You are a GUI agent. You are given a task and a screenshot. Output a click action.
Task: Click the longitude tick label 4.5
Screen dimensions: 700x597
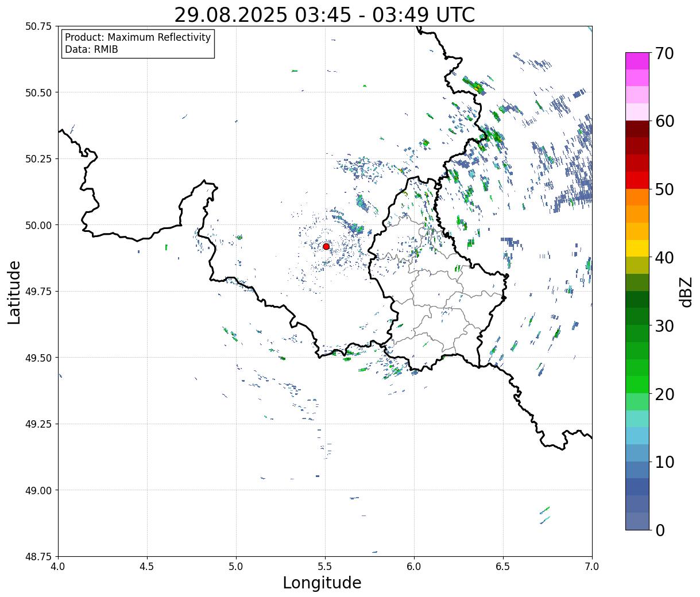147,567
